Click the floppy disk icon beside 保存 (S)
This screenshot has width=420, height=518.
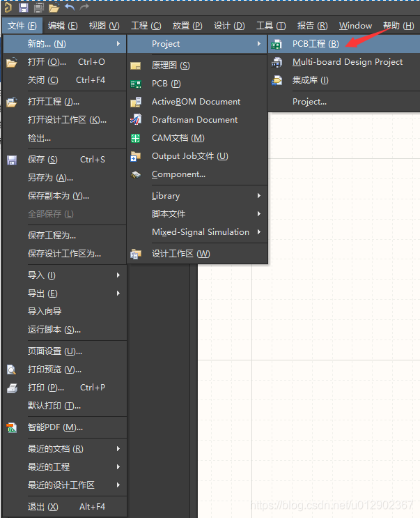tap(12, 160)
